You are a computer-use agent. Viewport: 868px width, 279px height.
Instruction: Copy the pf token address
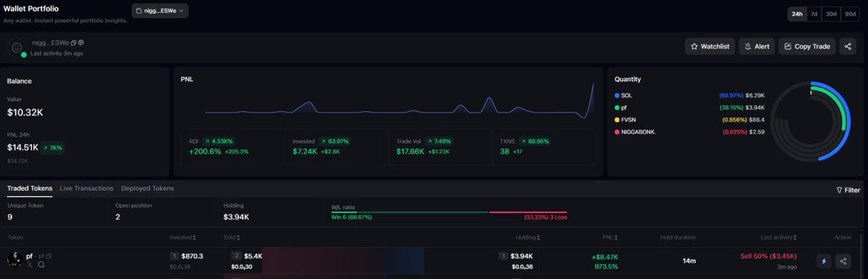pos(49,257)
